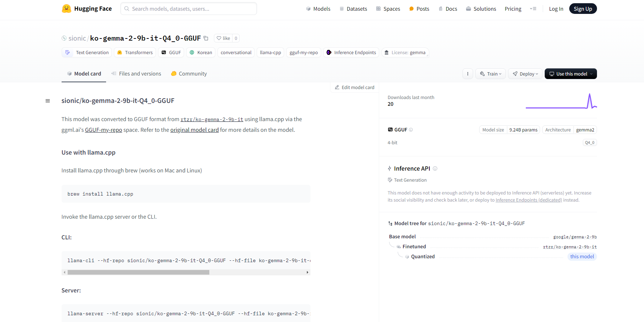
Task: Open table of contents hamburger icon
Action: [x=48, y=101]
